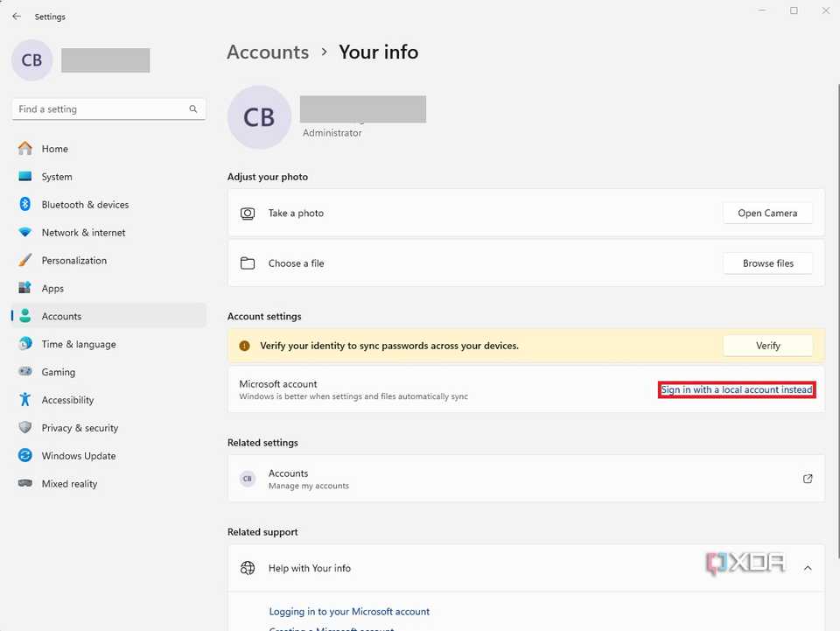The width and height of the screenshot is (840, 631).
Task: Select the Bluetooth & devices icon
Action: (x=25, y=205)
